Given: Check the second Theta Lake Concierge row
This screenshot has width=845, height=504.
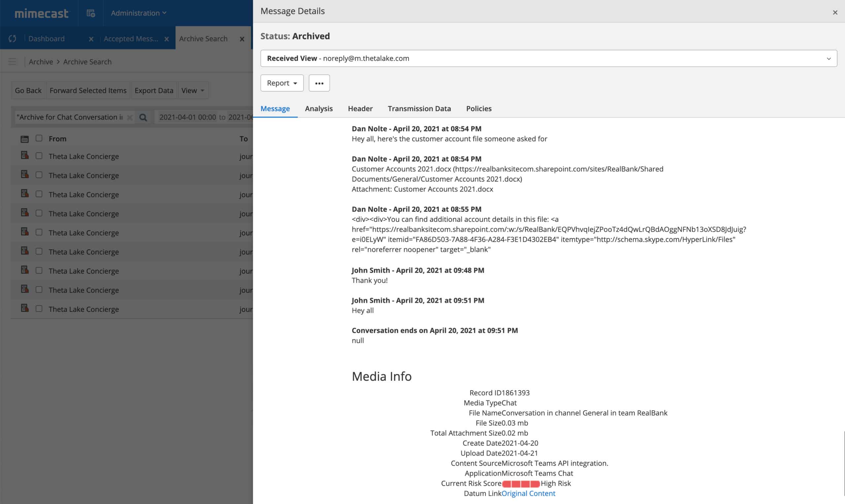Looking at the screenshot, I should point(39,175).
